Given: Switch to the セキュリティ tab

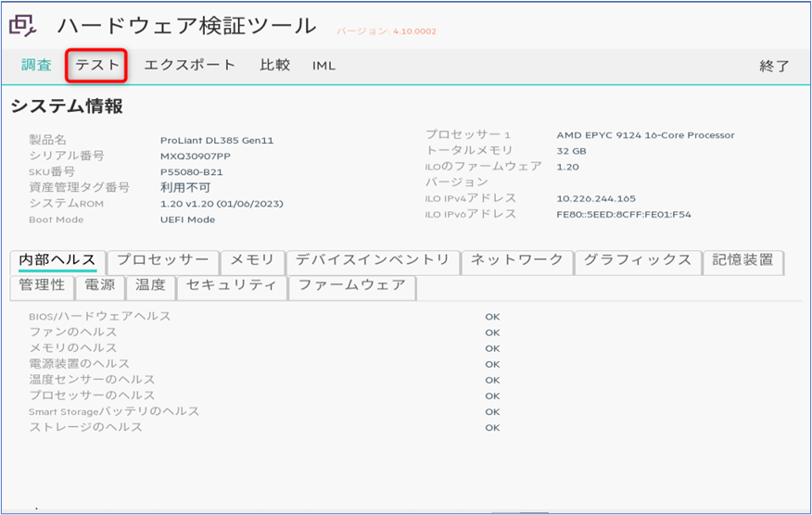Looking at the screenshot, I should pyautogui.click(x=231, y=286).
